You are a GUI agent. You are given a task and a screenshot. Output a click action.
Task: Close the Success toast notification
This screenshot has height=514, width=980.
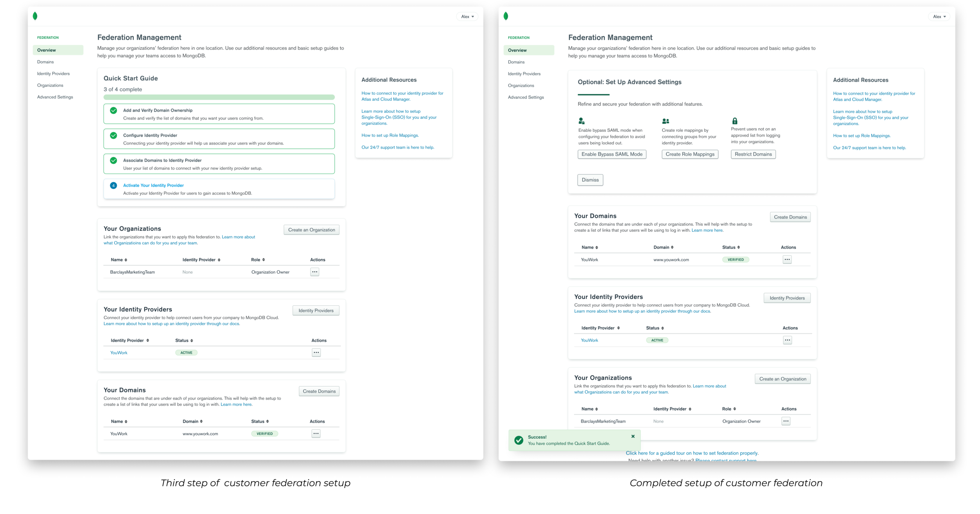click(633, 436)
